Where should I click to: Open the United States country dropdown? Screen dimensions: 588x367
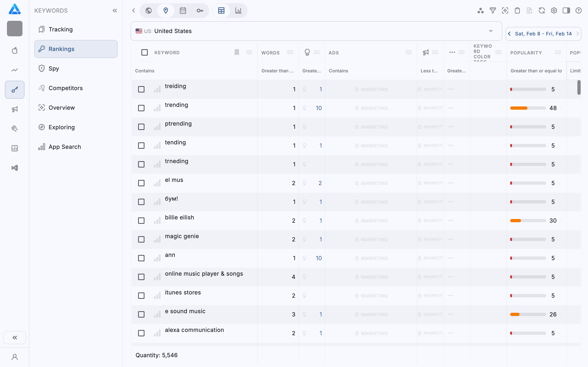316,31
